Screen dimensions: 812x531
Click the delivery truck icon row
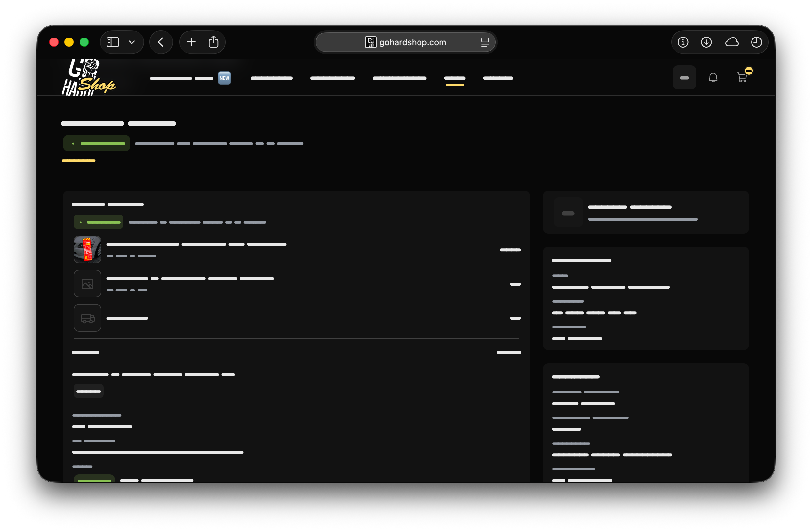[87, 318]
